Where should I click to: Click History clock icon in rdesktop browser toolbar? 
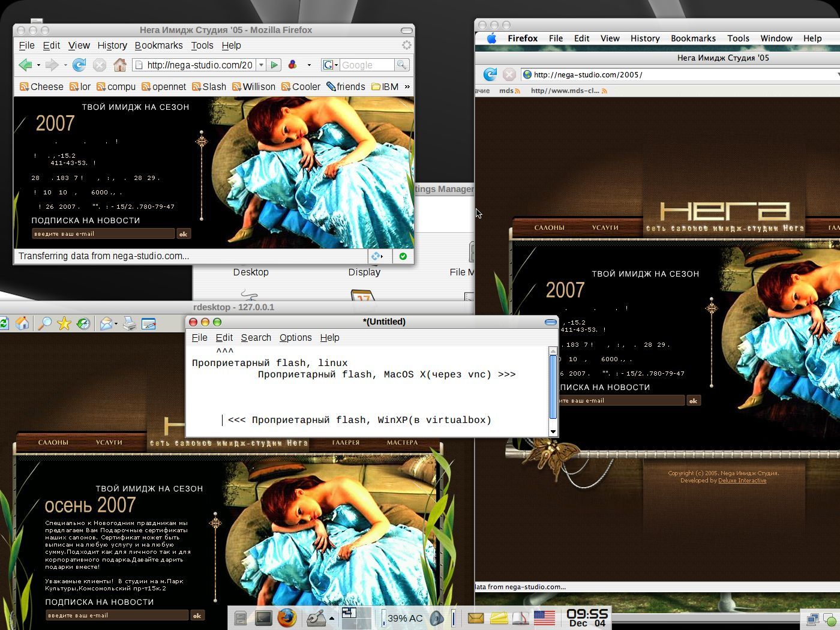[x=83, y=324]
